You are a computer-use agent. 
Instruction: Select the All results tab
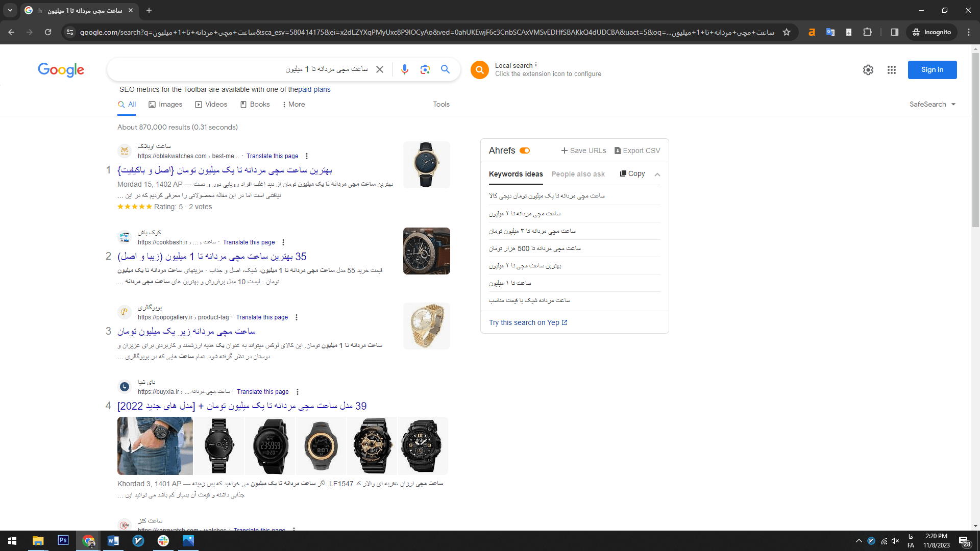coord(127,104)
